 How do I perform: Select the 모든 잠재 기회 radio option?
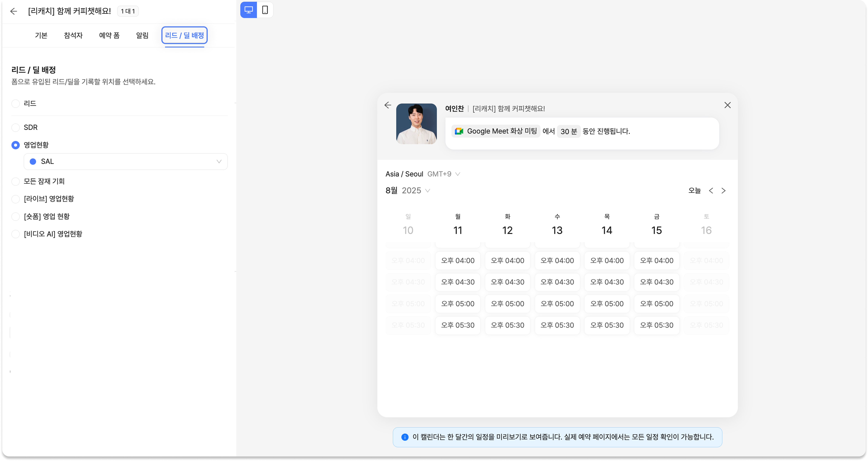pos(15,181)
